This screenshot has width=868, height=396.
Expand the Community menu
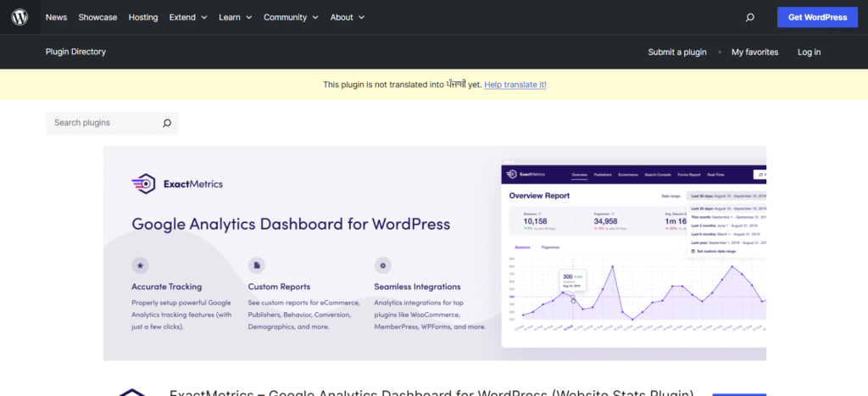pos(292,17)
